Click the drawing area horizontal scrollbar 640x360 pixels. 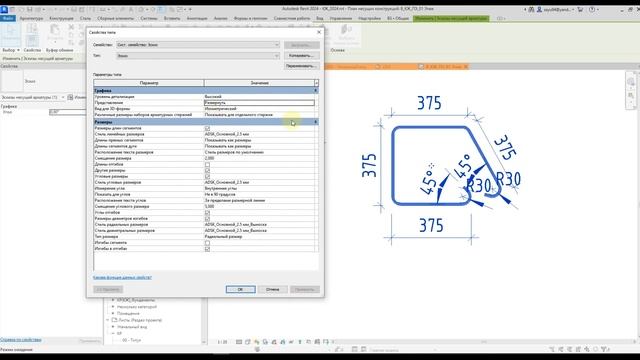[484, 342]
